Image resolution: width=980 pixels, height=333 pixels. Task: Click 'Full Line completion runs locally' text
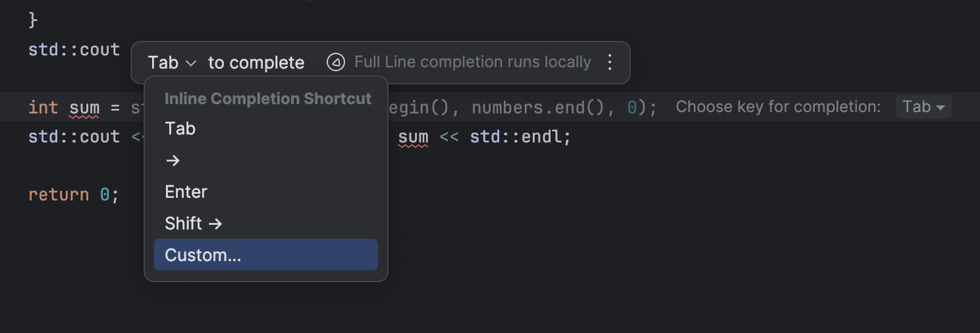(x=472, y=63)
